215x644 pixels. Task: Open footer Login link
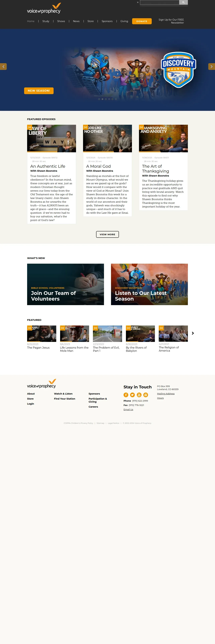[x=30, y=404]
